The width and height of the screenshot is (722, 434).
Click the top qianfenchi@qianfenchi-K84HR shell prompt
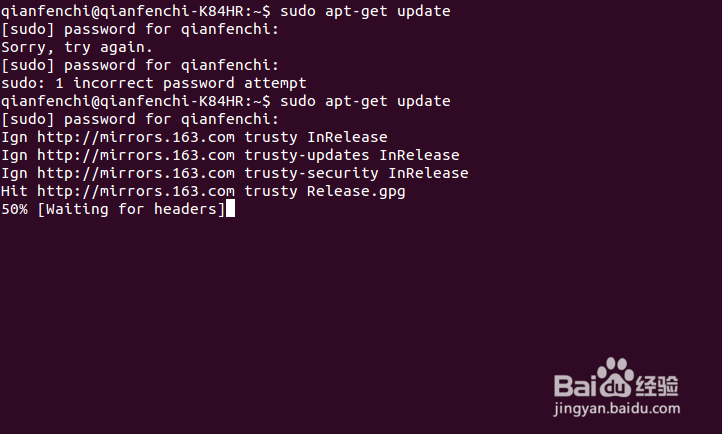tap(135, 11)
